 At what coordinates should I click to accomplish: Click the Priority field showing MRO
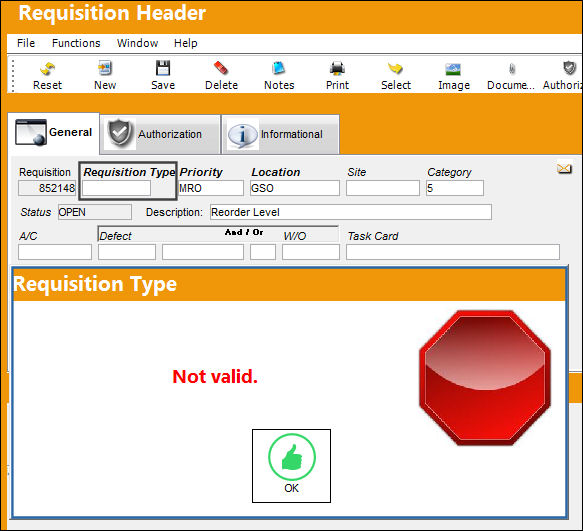point(211,188)
